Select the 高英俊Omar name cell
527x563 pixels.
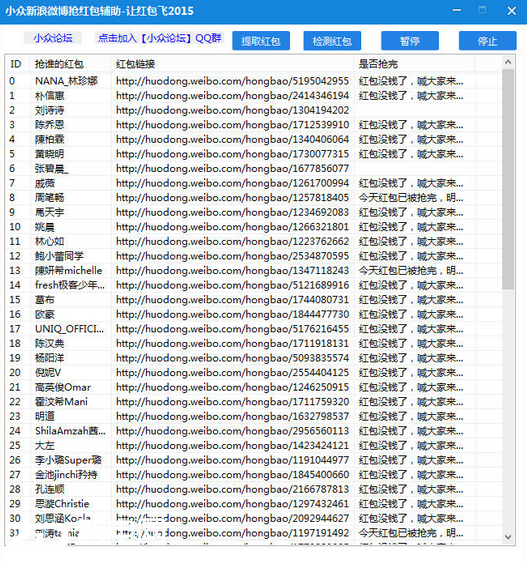click(63, 387)
